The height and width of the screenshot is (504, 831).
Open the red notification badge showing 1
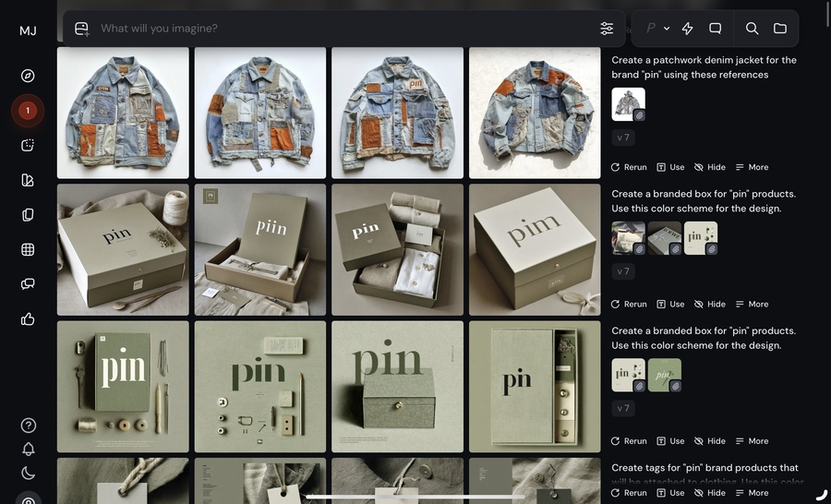(x=28, y=111)
